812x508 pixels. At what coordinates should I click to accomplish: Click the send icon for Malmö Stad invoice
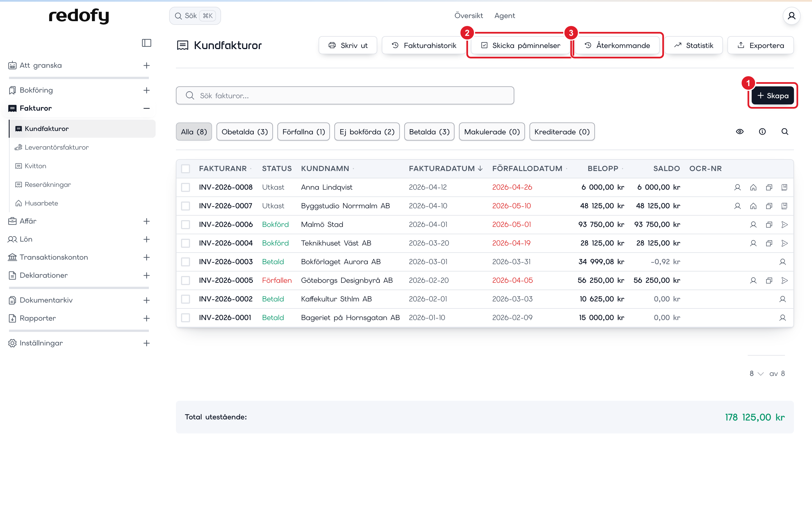[784, 224]
